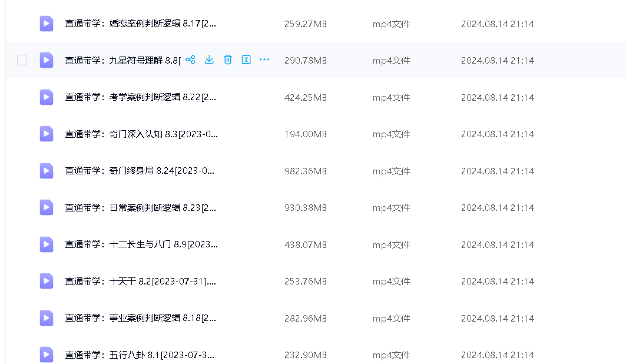Rename the 九星符号理解 8.8 file
Screen dimensions: 626x364
coord(247,59)
